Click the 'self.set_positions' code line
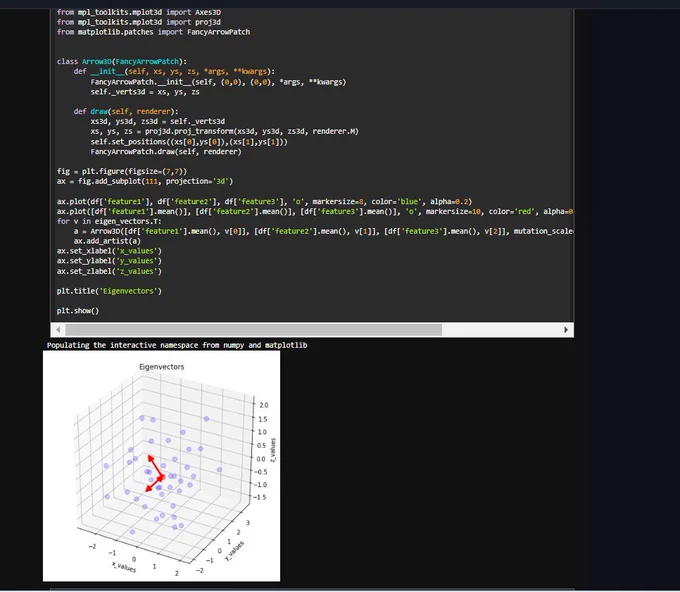This screenshot has width=680, height=592. point(189,142)
